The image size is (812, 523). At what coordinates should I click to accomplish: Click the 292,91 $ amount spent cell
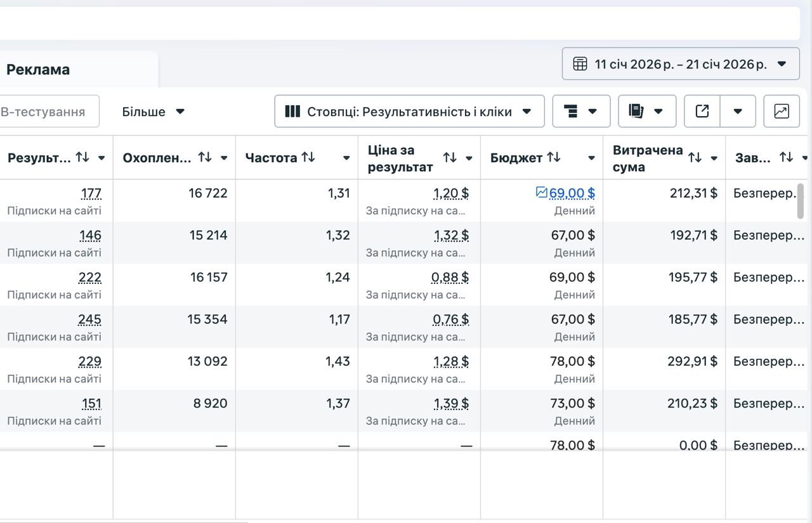(x=693, y=361)
